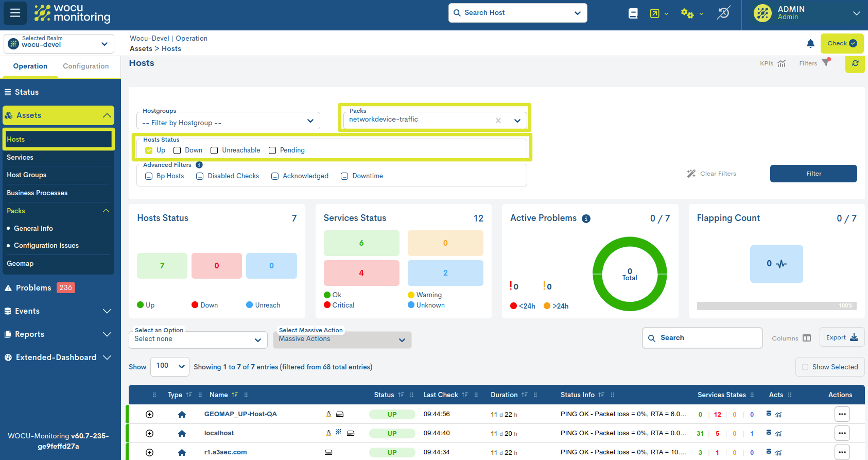
Task: Click the red Down hosts count tile
Action: [216, 266]
